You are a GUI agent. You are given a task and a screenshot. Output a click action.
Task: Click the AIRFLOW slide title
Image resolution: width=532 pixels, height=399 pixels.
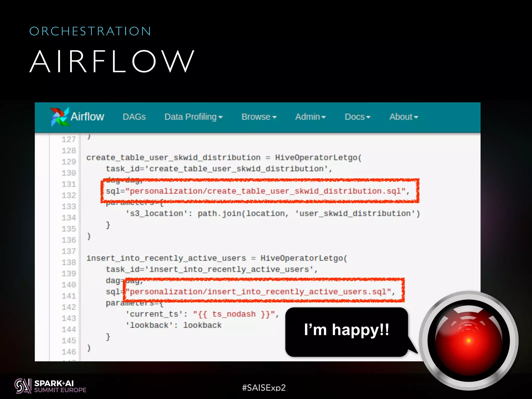coord(112,62)
